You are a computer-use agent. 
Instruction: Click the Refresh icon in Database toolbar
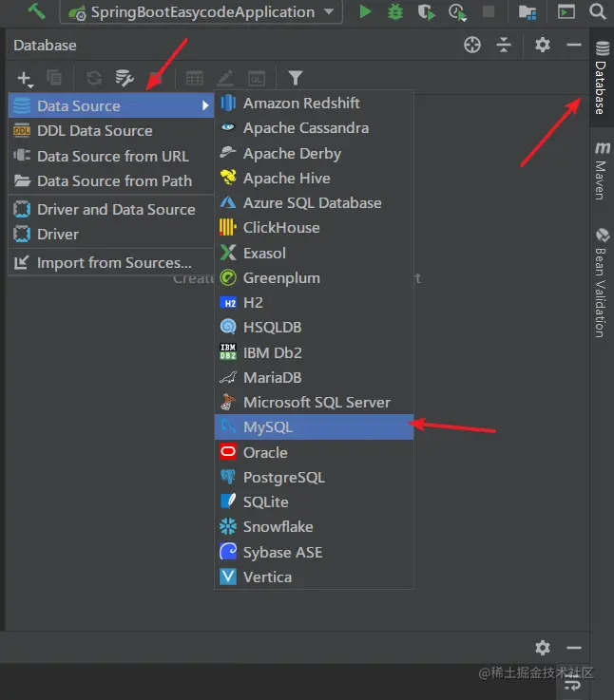pyautogui.click(x=94, y=78)
